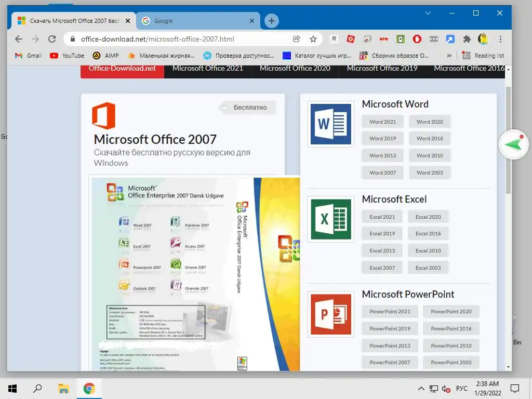Click the scrollbar down arrow
The height and width of the screenshot is (399, 532).
pos(508,367)
